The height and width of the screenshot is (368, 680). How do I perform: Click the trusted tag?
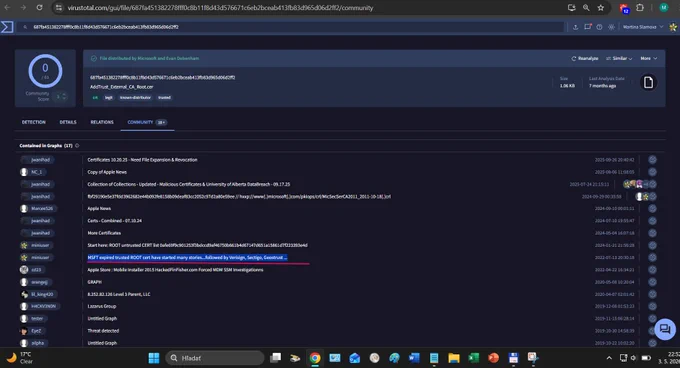pyautogui.click(x=164, y=98)
